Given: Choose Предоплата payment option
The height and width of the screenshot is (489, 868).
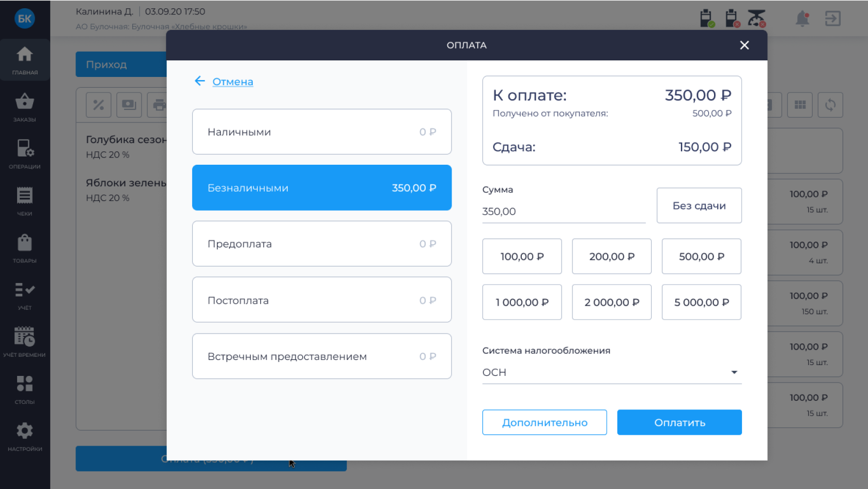Looking at the screenshot, I should click(x=321, y=244).
